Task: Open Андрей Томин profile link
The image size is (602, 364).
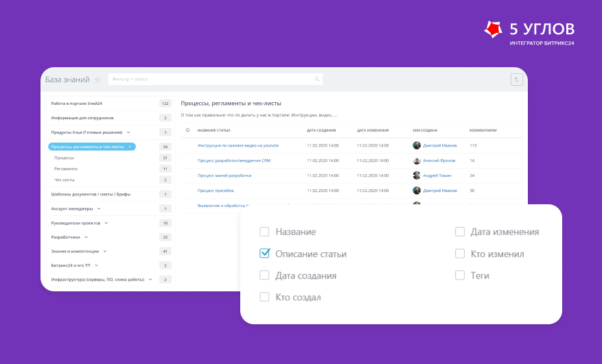Action: 437,175
